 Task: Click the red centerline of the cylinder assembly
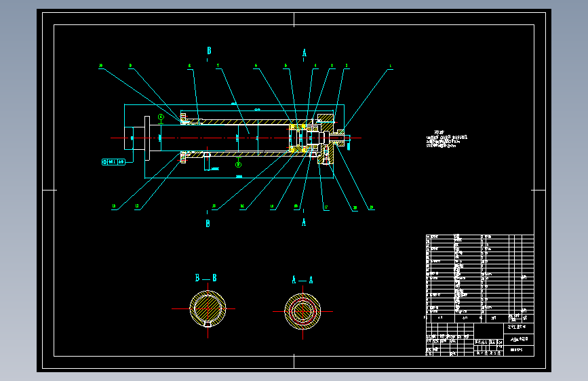click(x=236, y=138)
